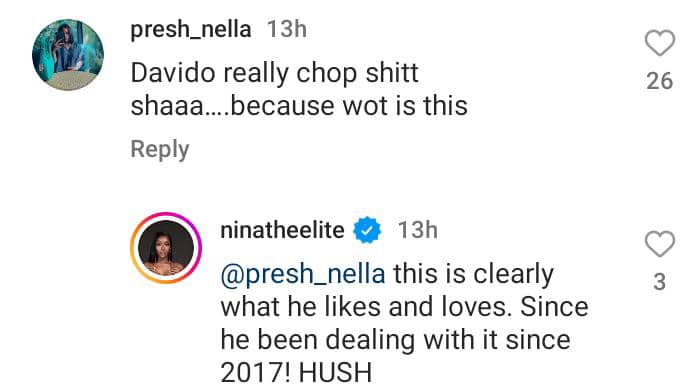
Task: Select the "Davido really chop shitt" text line
Action: pyautogui.click(x=274, y=73)
